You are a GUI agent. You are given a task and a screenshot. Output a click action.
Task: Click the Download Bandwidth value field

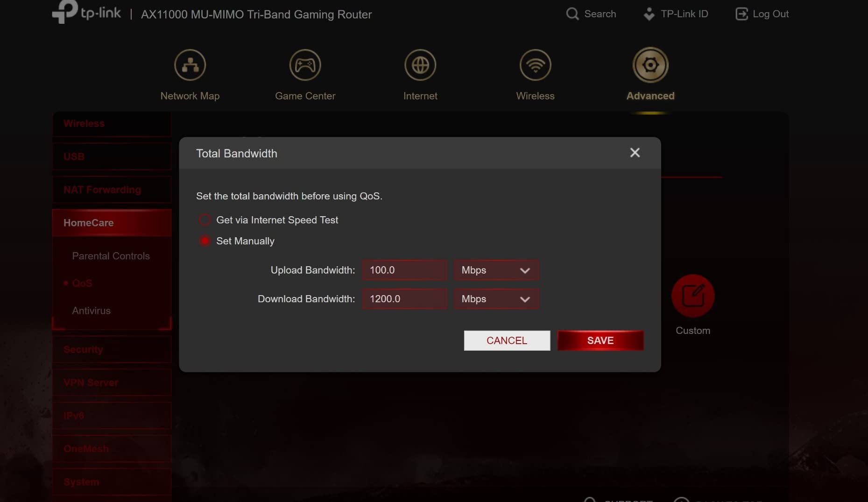point(404,299)
